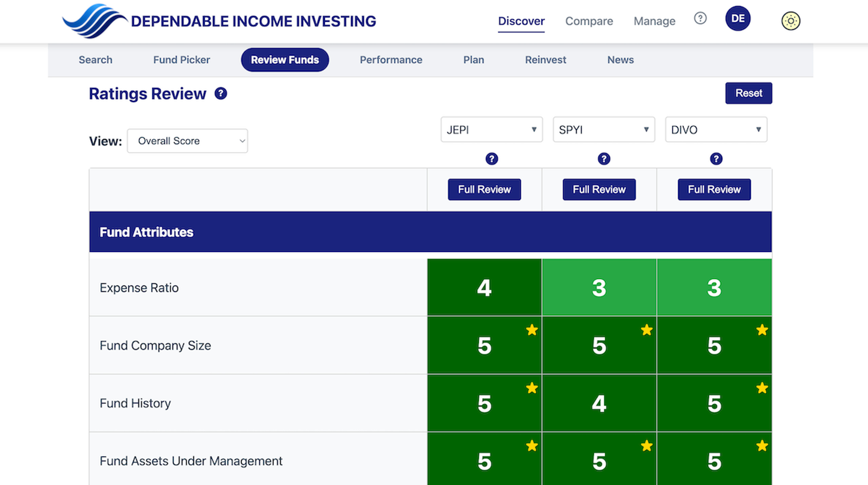The image size is (868, 485).
Task: Open the Reinvest tab
Action: pyautogui.click(x=546, y=60)
